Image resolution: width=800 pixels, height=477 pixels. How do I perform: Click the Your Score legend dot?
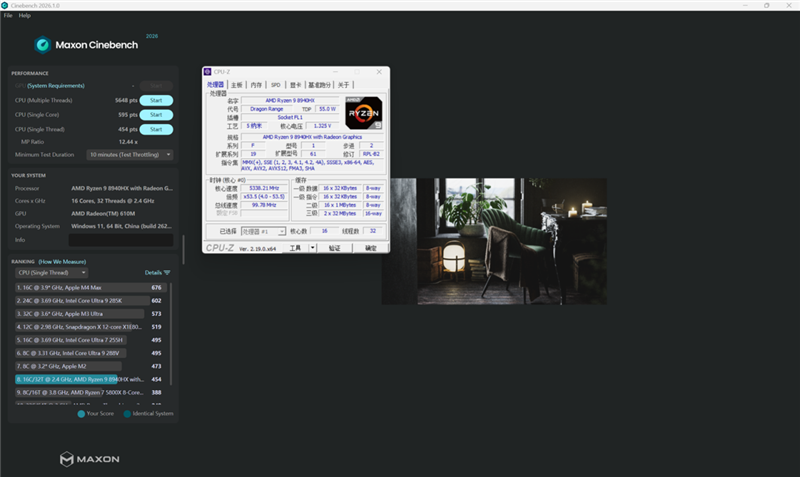point(81,414)
